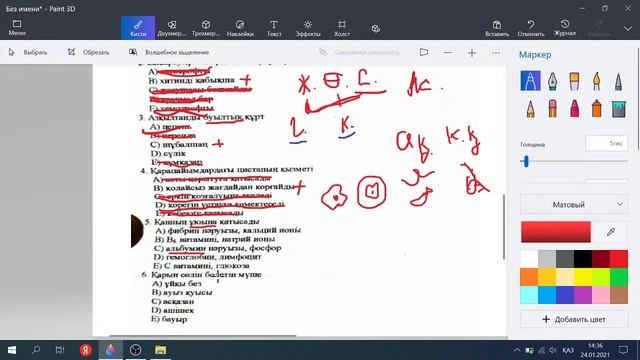Select the Spray can tool

pyautogui.click(x=596, y=109)
